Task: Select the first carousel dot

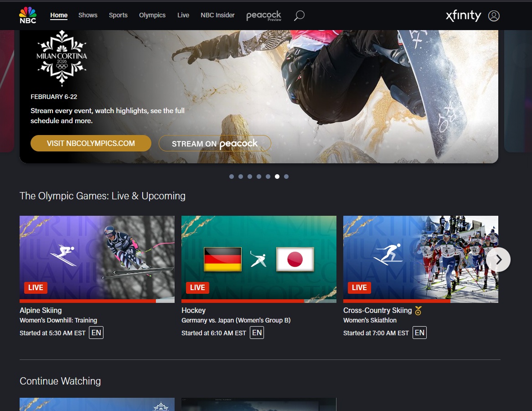Action: 232,177
